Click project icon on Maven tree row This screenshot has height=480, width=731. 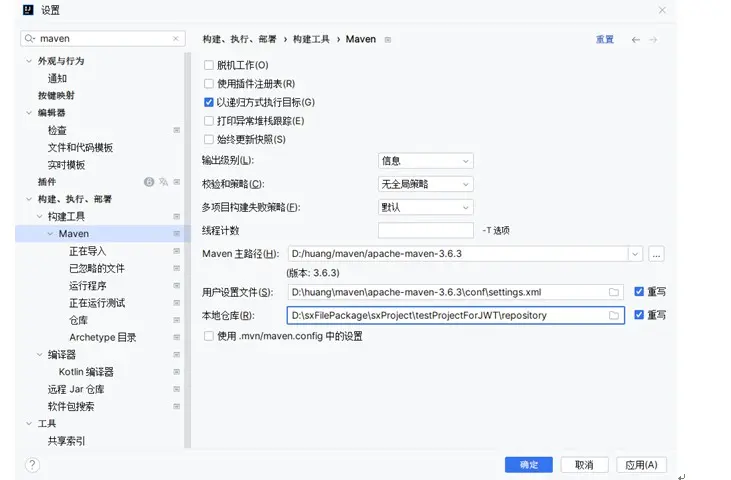177,233
